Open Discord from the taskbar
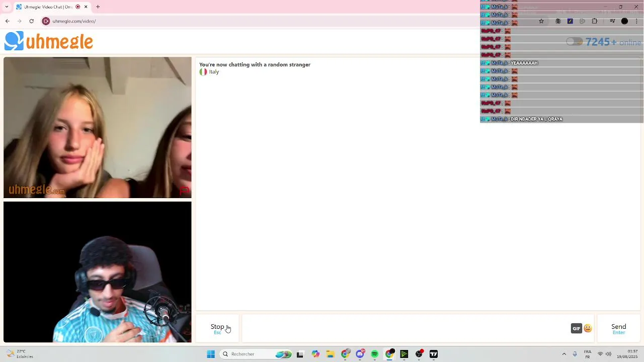Image resolution: width=644 pixels, height=362 pixels. (360, 354)
